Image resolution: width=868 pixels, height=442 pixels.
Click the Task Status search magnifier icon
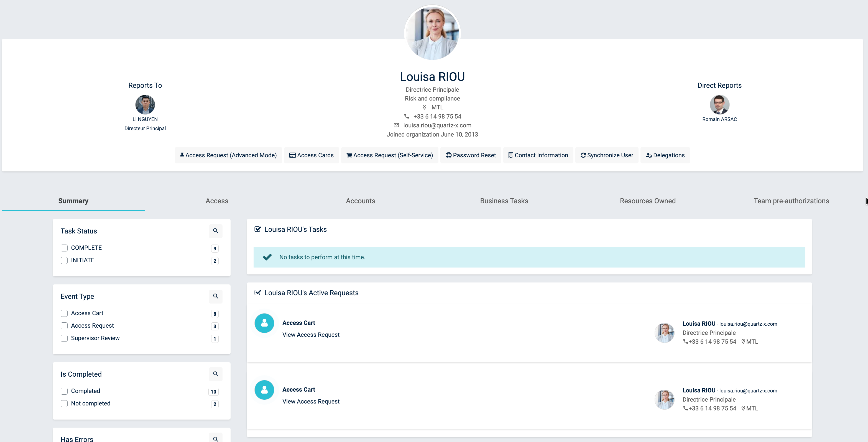(216, 231)
